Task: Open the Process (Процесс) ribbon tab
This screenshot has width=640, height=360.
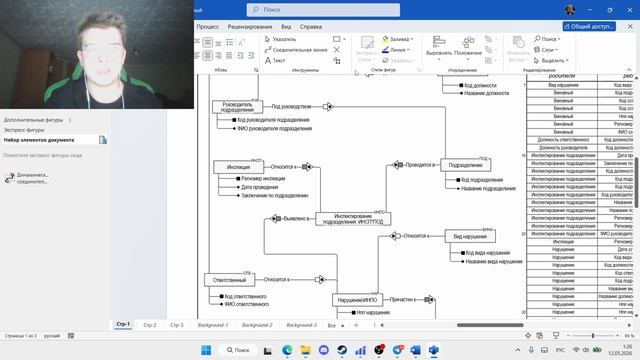Action: coord(208,27)
